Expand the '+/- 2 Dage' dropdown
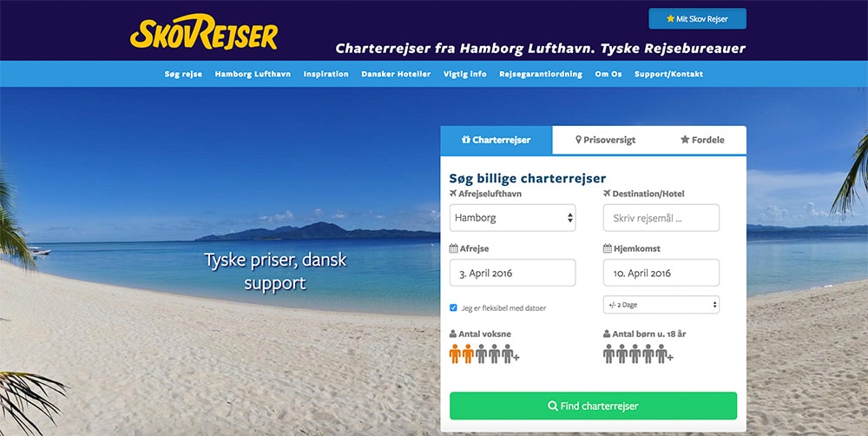Screen dimensions: 868x436 tap(661, 305)
